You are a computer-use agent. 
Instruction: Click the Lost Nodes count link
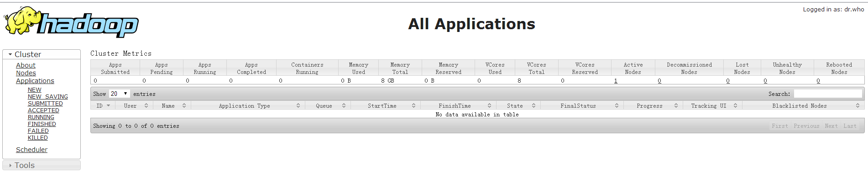coord(728,81)
